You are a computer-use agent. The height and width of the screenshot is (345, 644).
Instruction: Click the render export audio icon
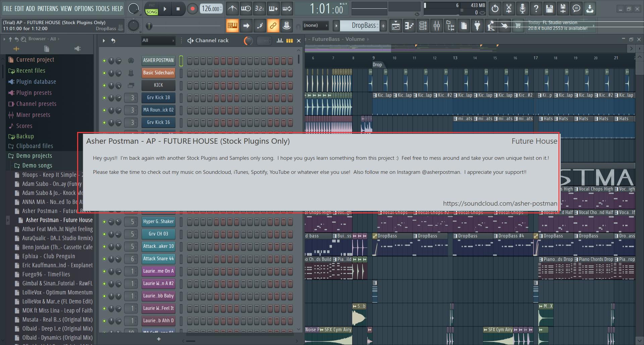(x=563, y=9)
